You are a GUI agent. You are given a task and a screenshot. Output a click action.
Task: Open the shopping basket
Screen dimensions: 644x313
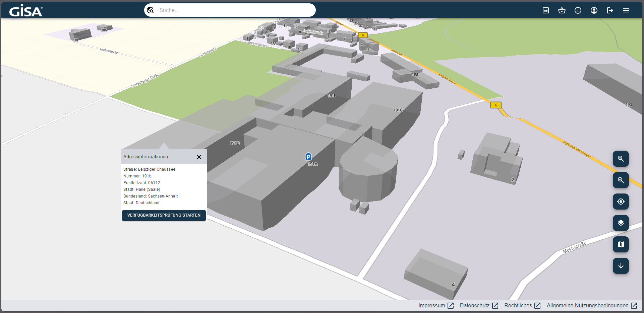tap(562, 10)
